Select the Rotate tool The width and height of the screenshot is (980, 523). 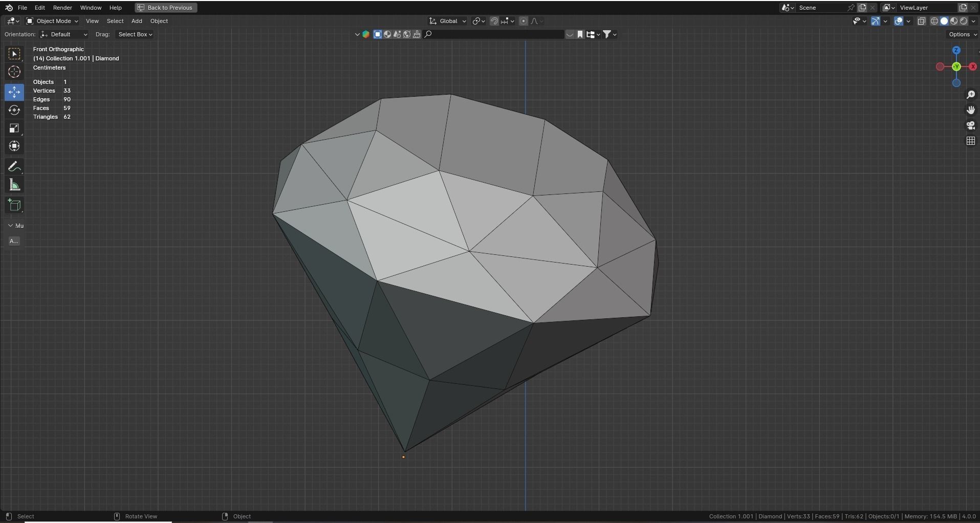click(14, 110)
